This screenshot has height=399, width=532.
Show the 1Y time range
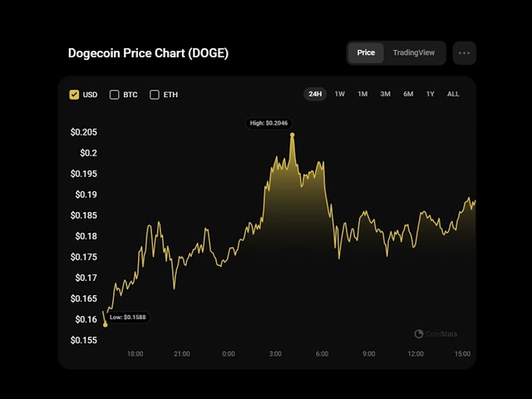(x=430, y=94)
